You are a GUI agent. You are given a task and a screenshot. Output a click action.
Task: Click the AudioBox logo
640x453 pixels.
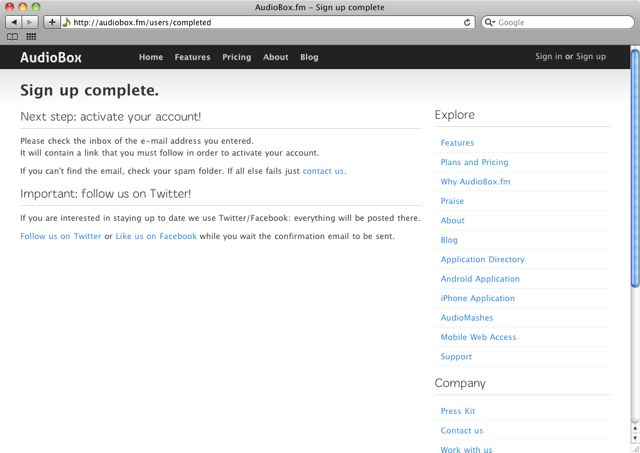tap(51, 57)
